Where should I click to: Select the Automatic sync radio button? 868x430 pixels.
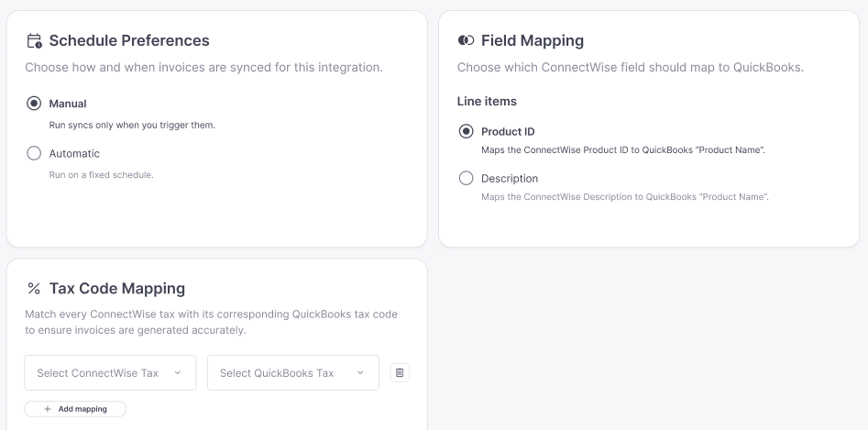tap(34, 153)
